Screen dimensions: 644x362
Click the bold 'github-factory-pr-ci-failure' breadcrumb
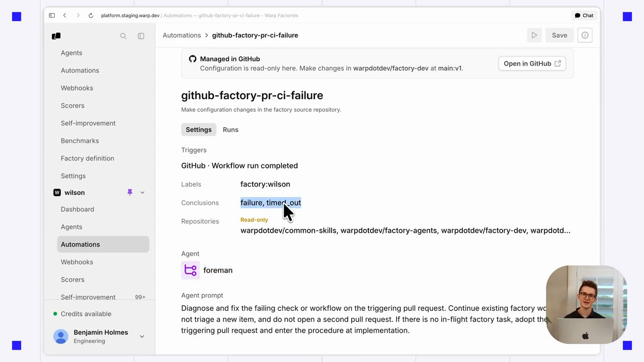coord(255,35)
